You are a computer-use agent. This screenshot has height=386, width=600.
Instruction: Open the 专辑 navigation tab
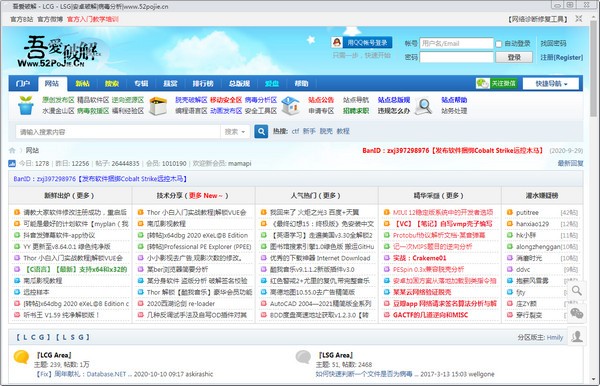tap(141, 83)
